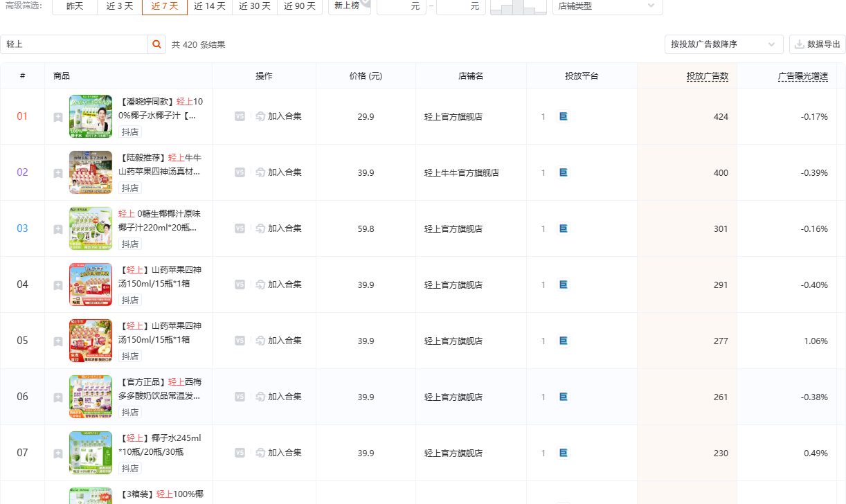The width and height of the screenshot is (846, 504).
Task: Click bookmark icon on 西梅多多酸奶 row
Action: coord(58,397)
